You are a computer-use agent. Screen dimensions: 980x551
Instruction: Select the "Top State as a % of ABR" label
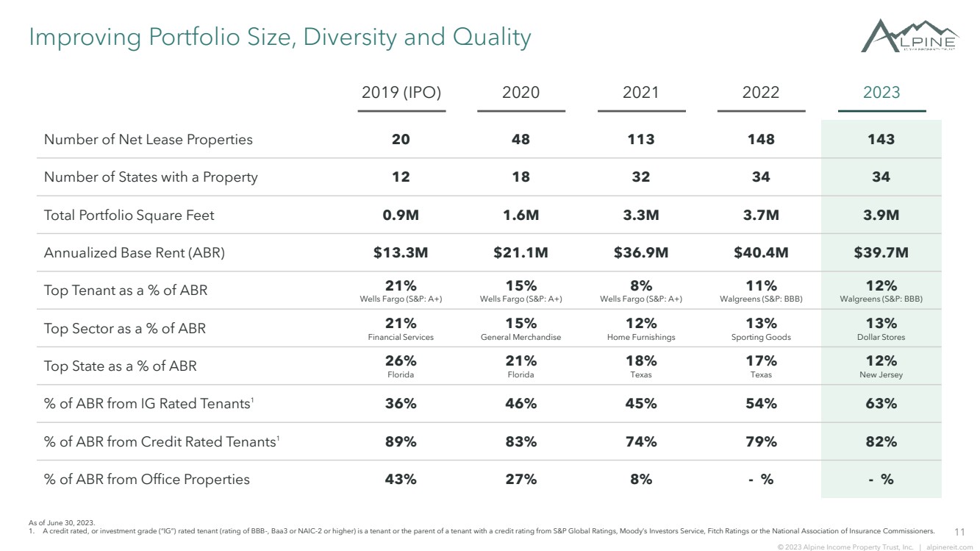coord(121,366)
